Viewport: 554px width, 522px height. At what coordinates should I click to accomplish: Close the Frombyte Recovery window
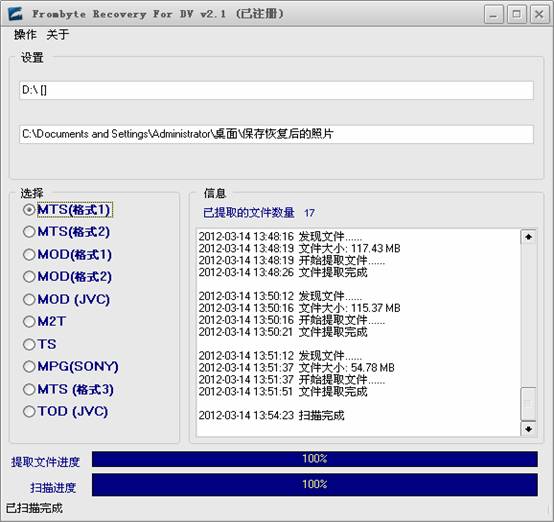pos(539,15)
